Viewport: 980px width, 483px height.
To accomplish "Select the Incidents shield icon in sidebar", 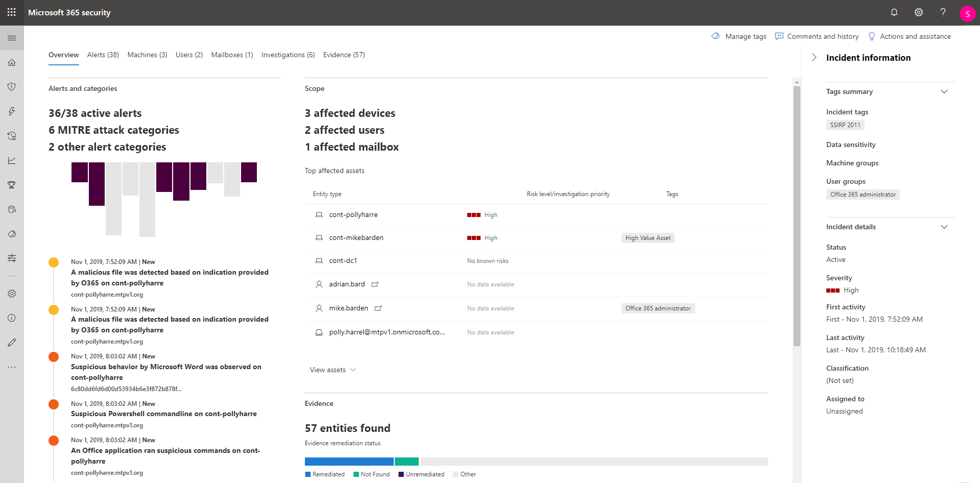I will pos(11,86).
